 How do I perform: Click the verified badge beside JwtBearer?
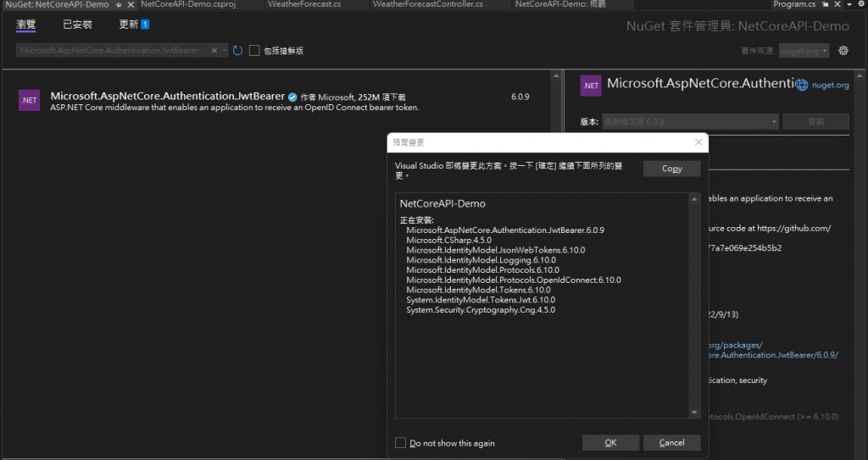[x=292, y=97]
